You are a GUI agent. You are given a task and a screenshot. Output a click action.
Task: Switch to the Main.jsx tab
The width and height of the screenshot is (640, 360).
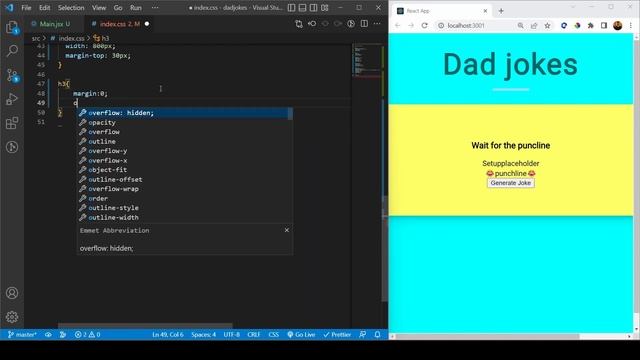point(55,24)
